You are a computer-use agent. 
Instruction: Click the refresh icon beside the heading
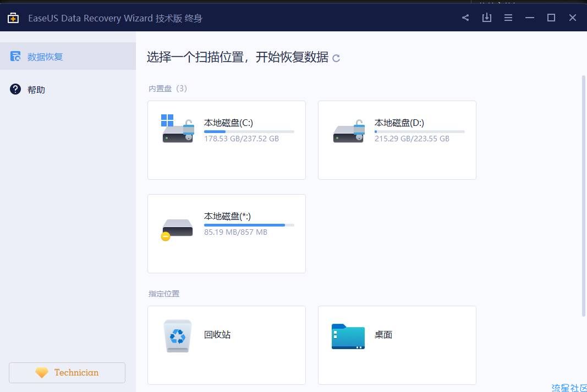(336, 58)
